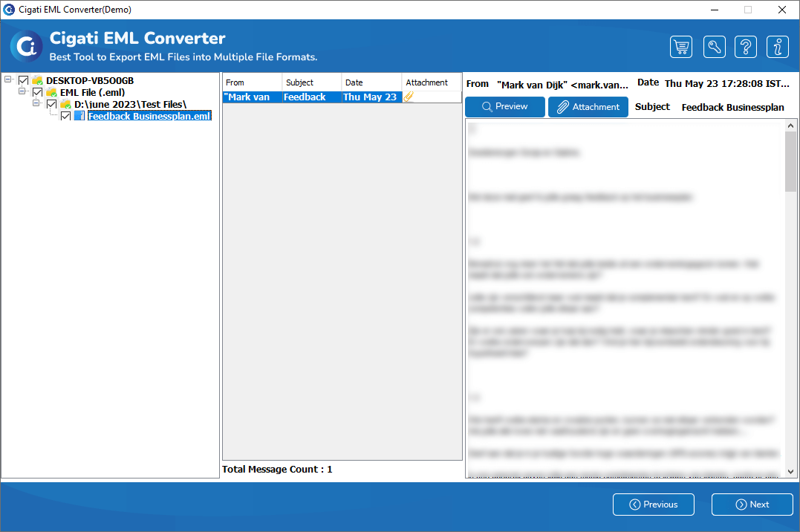Click the preview scrollbar down arrow
This screenshot has width=800, height=532.
point(790,472)
